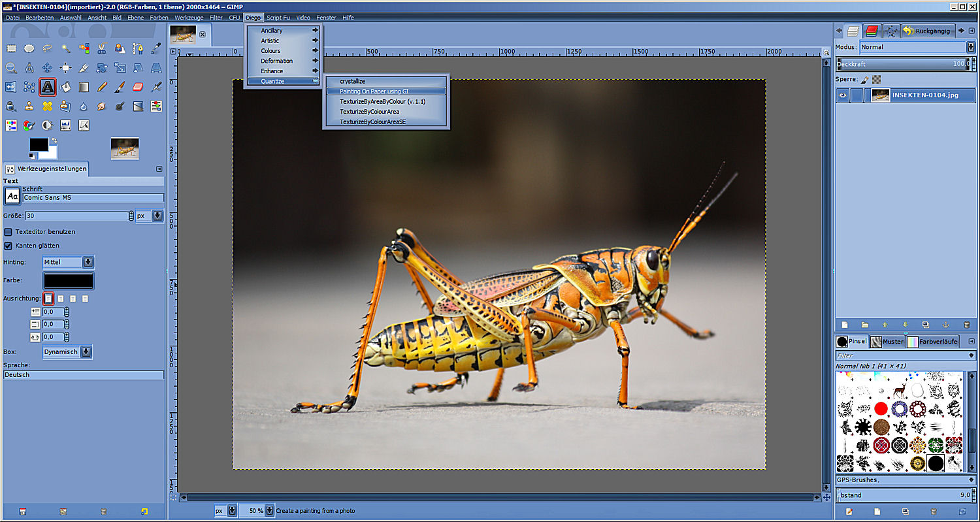Open the Artistic submenu entry
This screenshot has width=980, height=522.
283,41
